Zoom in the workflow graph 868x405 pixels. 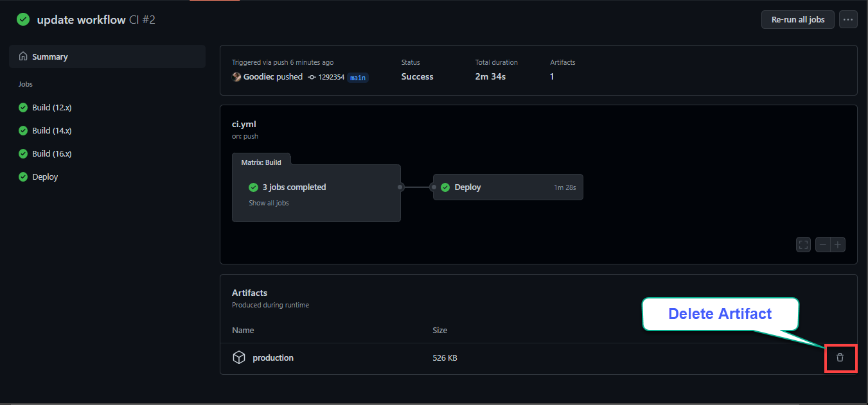[838, 245]
